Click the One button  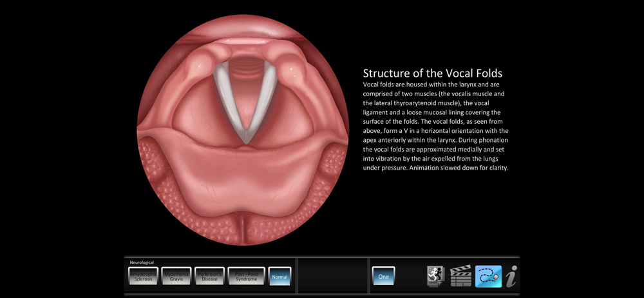click(384, 276)
